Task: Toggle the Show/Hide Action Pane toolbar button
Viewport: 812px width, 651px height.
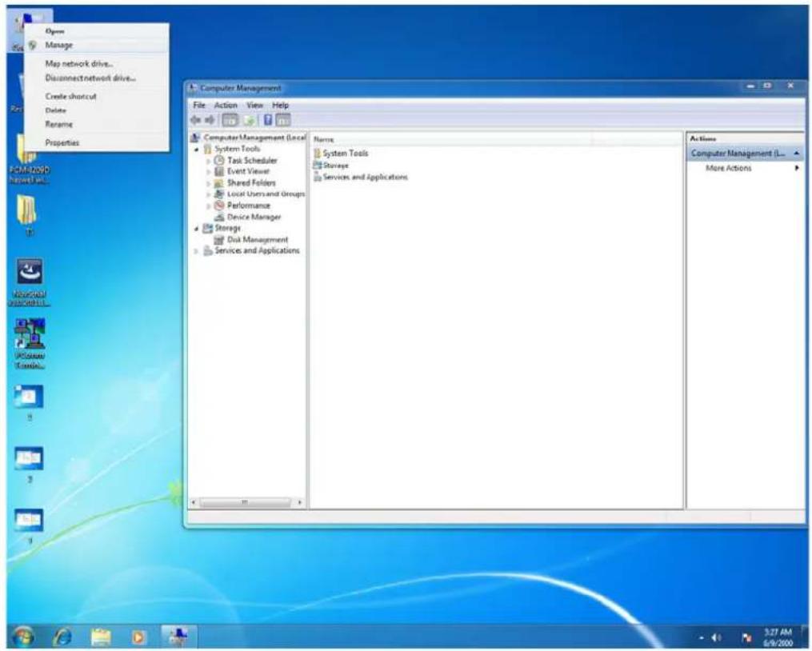Action: [282, 120]
